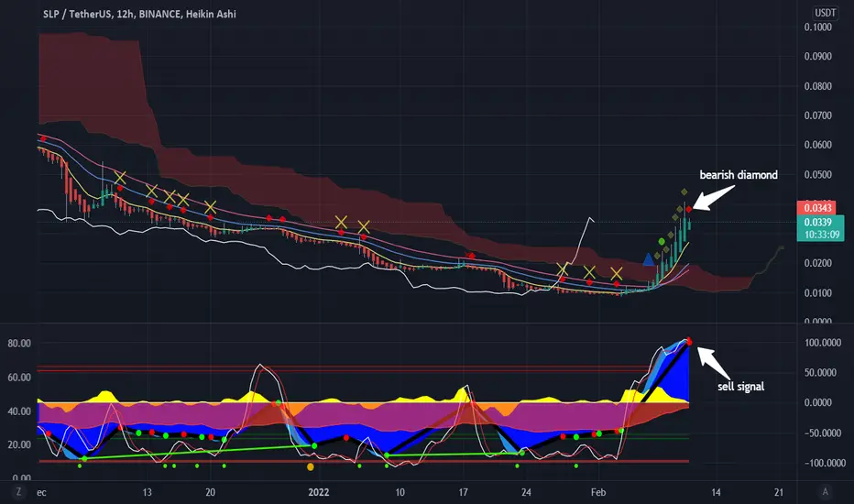Toggle auto scale A button
The height and width of the screenshot is (504, 854).
coord(825,491)
